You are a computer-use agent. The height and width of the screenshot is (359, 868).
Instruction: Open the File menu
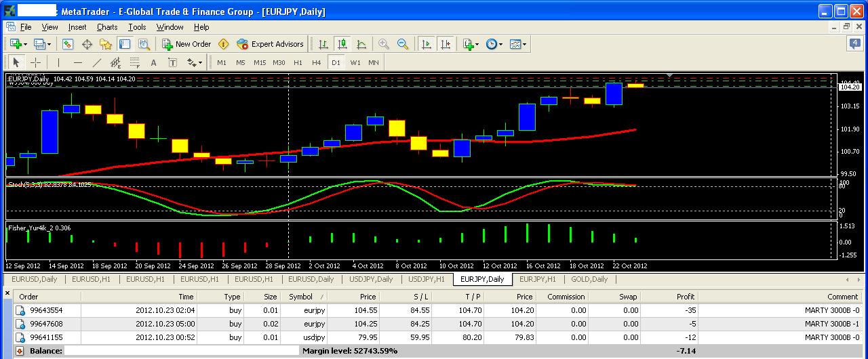(26, 27)
